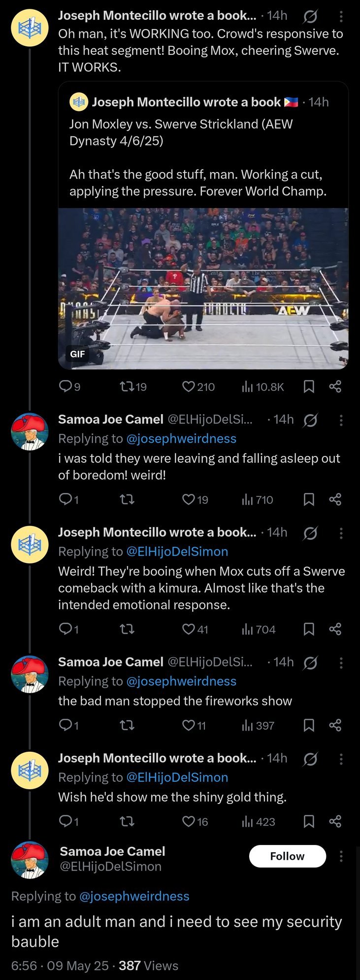360x980 pixels.
Task: Follow Samoa Joe Camel
Action: [288, 856]
